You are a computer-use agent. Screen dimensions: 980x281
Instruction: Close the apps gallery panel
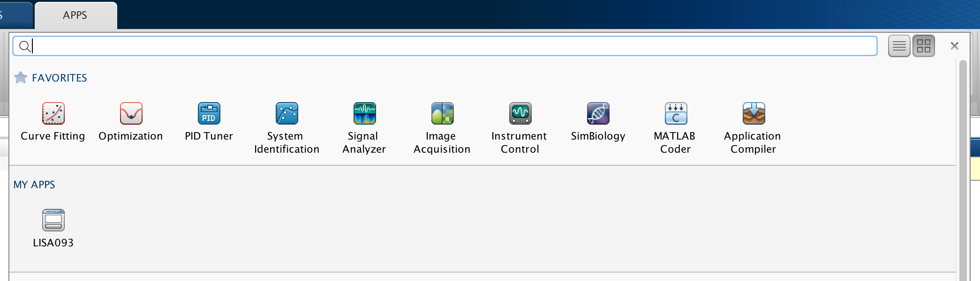tap(954, 46)
